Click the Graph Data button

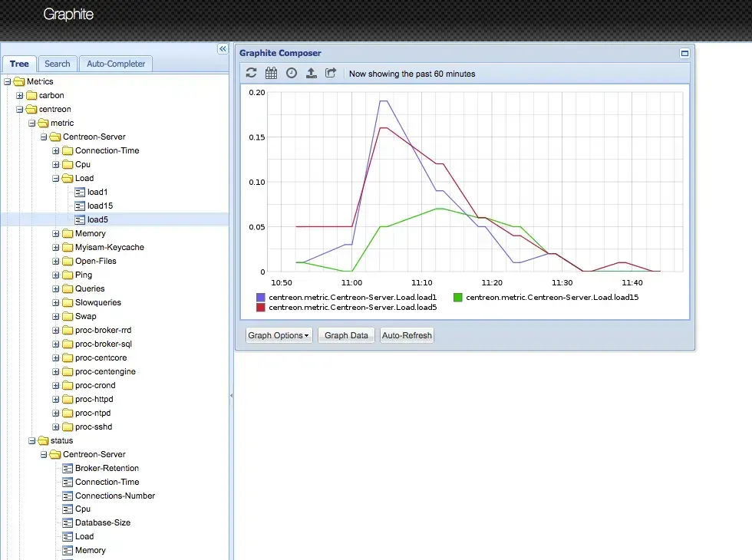(x=346, y=336)
